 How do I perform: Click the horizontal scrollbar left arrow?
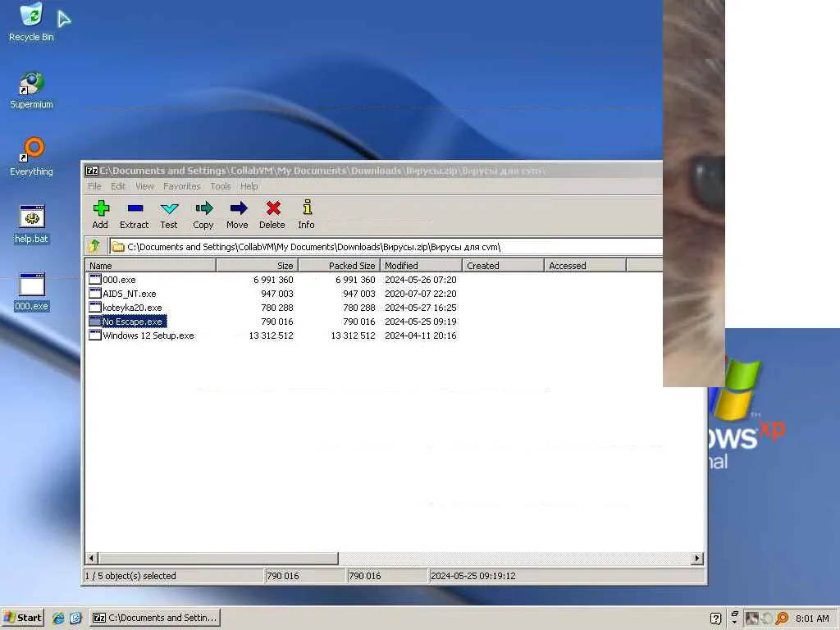pos(91,558)
